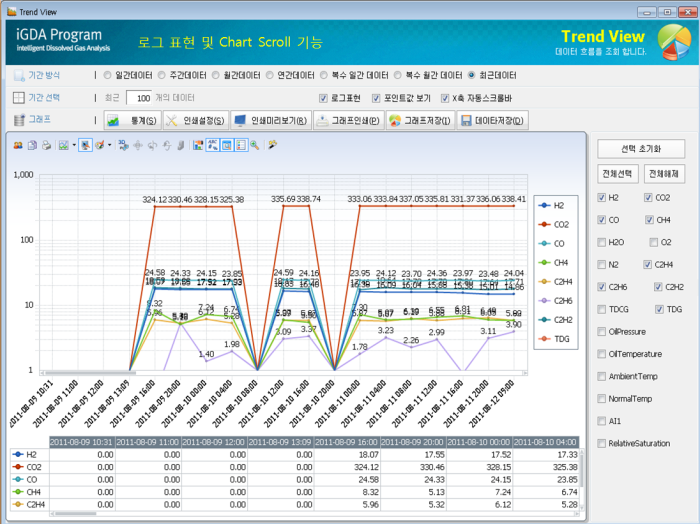Viewport: 700px width, 524px height.
Task: Uncheck the CH4 checkbox
Action: [x=650, y=220]
